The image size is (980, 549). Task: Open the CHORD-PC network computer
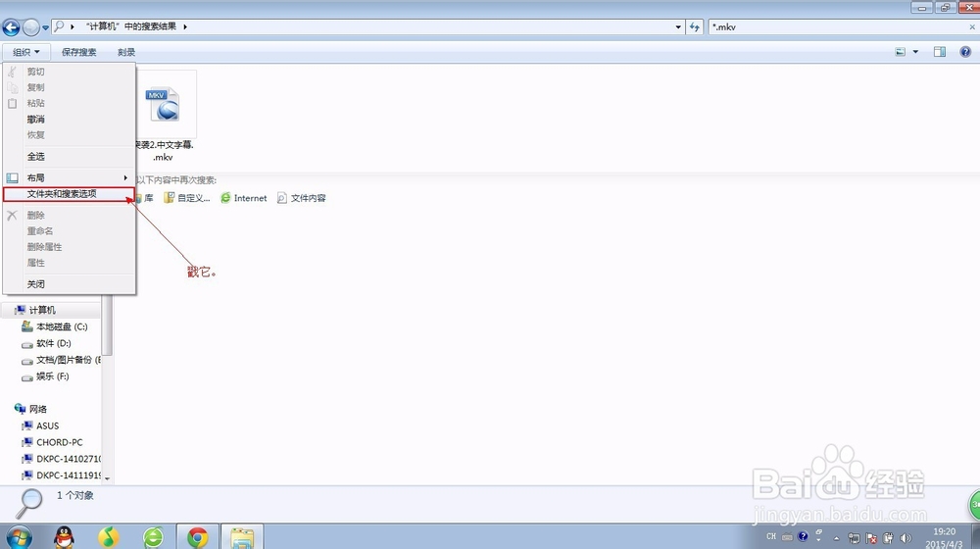click(53, 442)
